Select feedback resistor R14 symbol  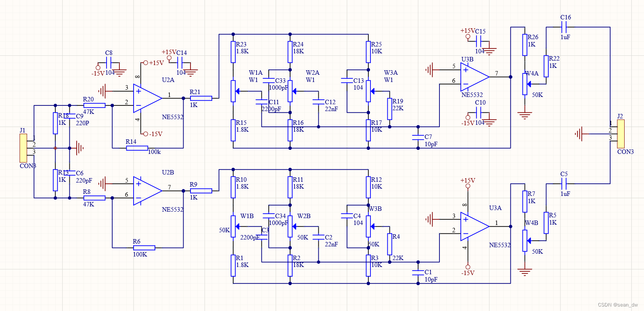pyautogui.click(x=137, y=148)
